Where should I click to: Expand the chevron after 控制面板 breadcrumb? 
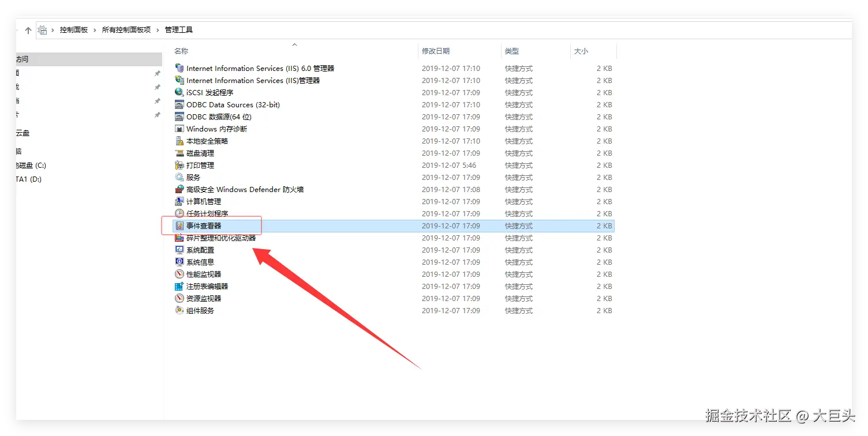(96, 29)
